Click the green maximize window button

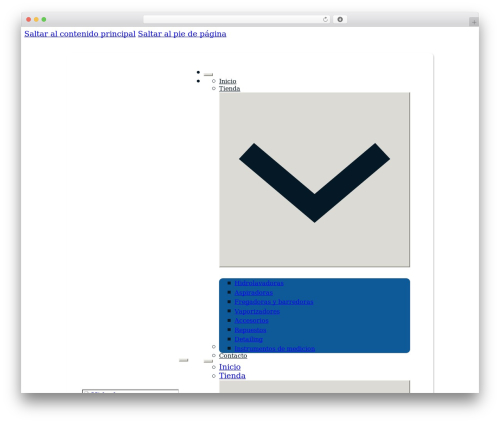point(44,19)
